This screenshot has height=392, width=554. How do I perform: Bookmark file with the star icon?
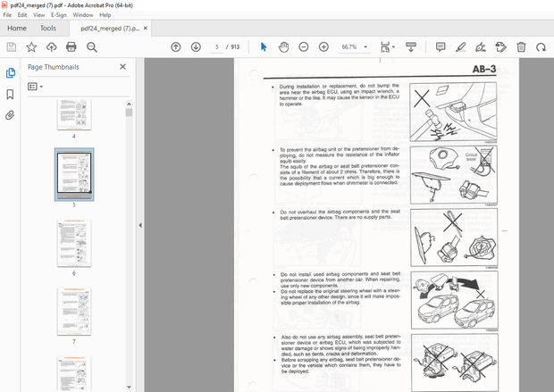click(31, 46)
